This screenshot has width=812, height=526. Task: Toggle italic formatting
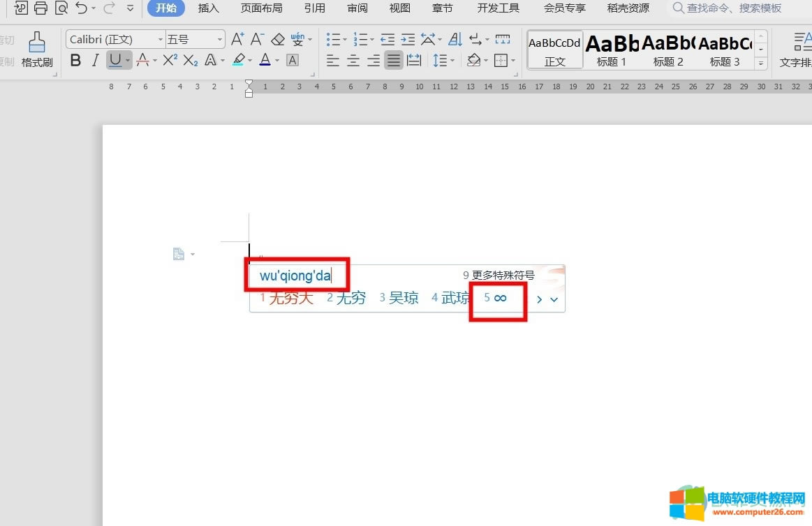coord(96,61)
